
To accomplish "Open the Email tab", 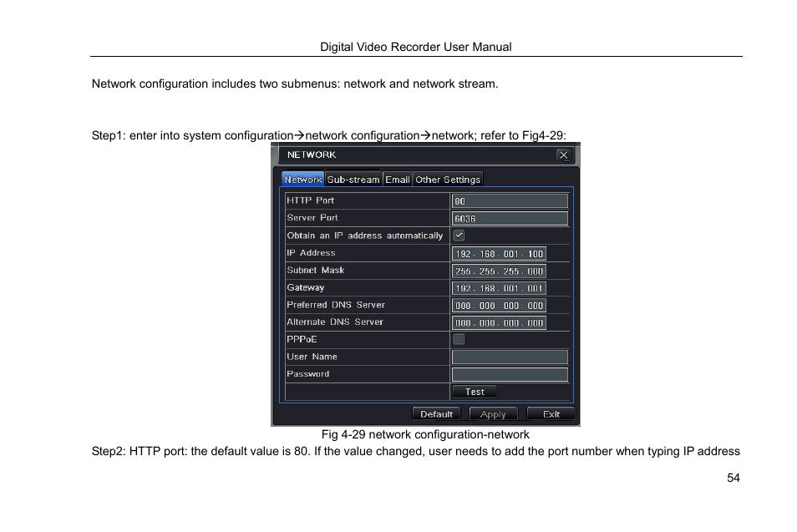I will 398,180.
